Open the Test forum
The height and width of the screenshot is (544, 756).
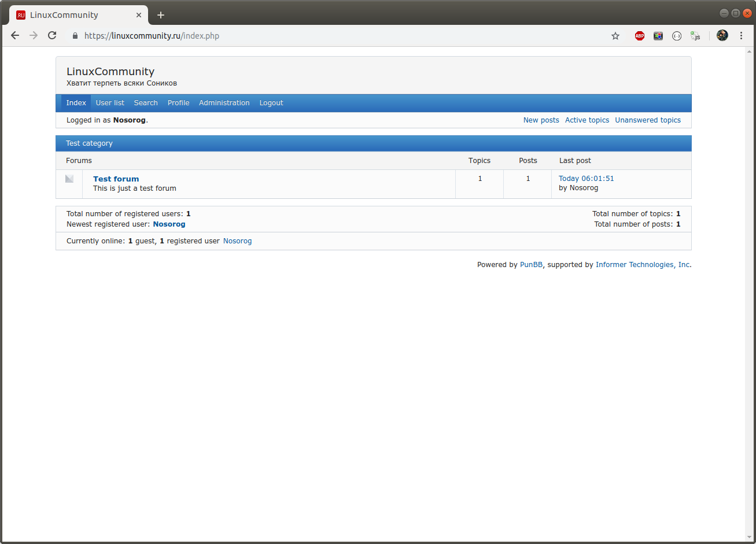(116, 179)
